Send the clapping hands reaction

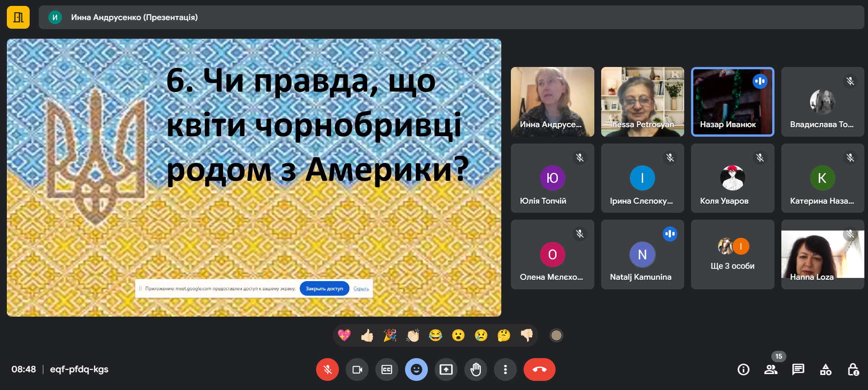[413, 336]
